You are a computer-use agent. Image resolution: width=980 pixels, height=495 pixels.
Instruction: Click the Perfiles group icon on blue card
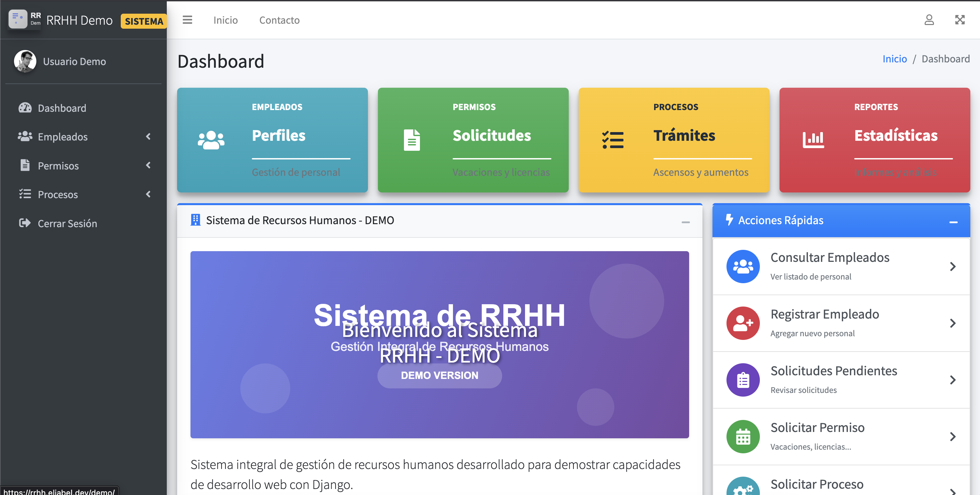(211, 140)
